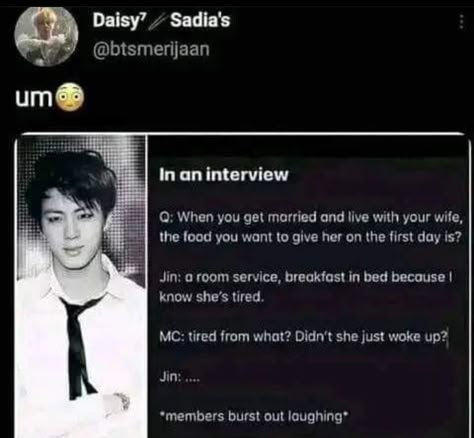Open the tweet's three-dot more options menu
The image size is (474, 438).
[x=461, y=22]
